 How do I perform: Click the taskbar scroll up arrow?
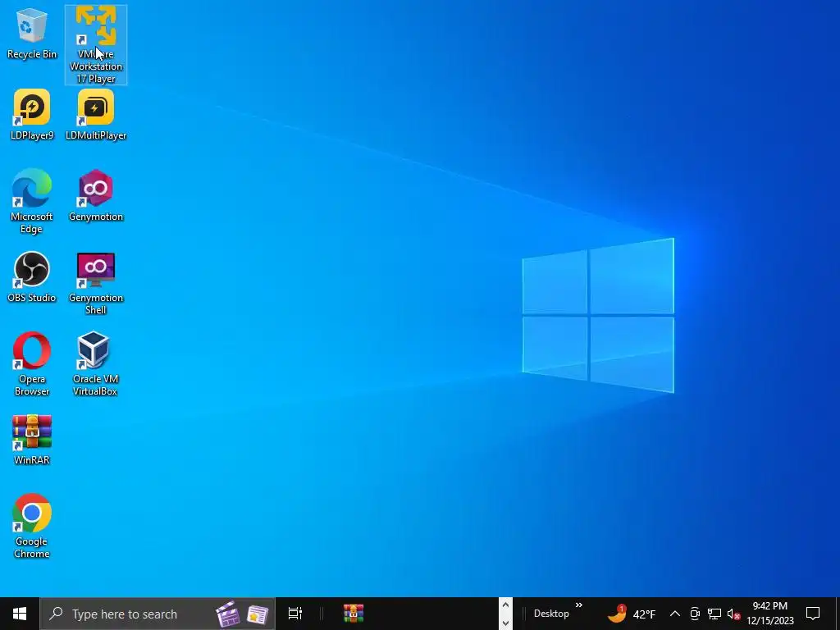505,605
